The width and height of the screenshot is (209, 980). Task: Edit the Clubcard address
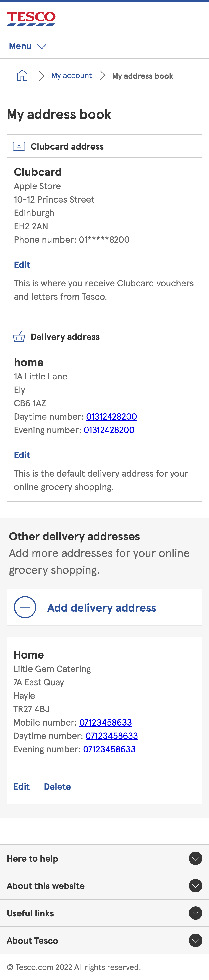22,264
